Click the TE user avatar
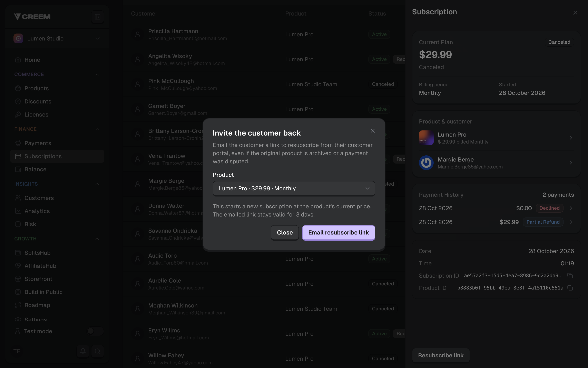Screen dimensions: 588x368 (x=17, y=351)
